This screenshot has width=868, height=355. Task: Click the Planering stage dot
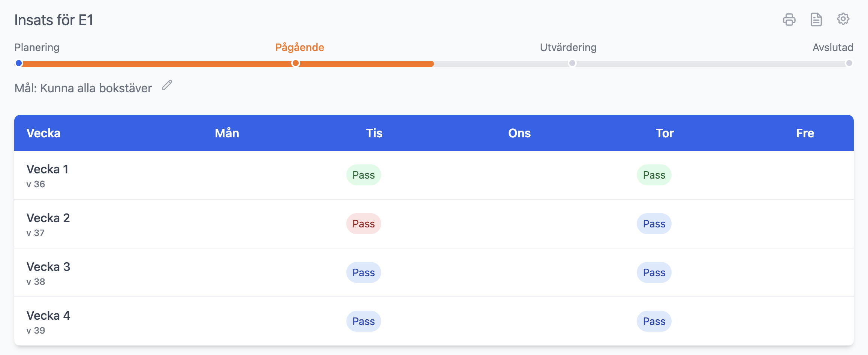pos(19,63)
